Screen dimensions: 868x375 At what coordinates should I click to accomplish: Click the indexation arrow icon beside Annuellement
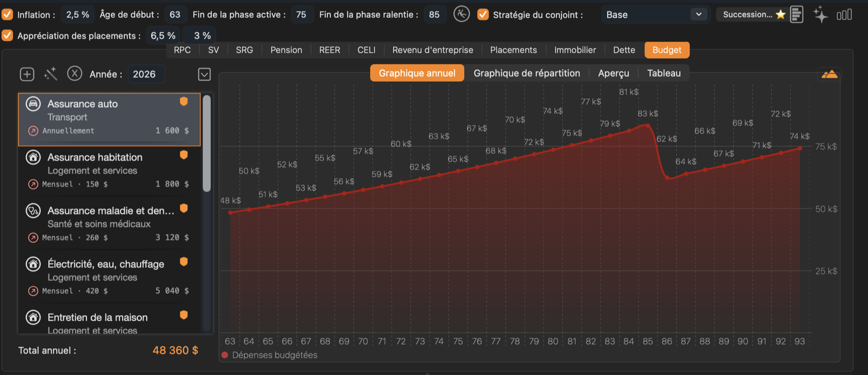tap(33, 131)
